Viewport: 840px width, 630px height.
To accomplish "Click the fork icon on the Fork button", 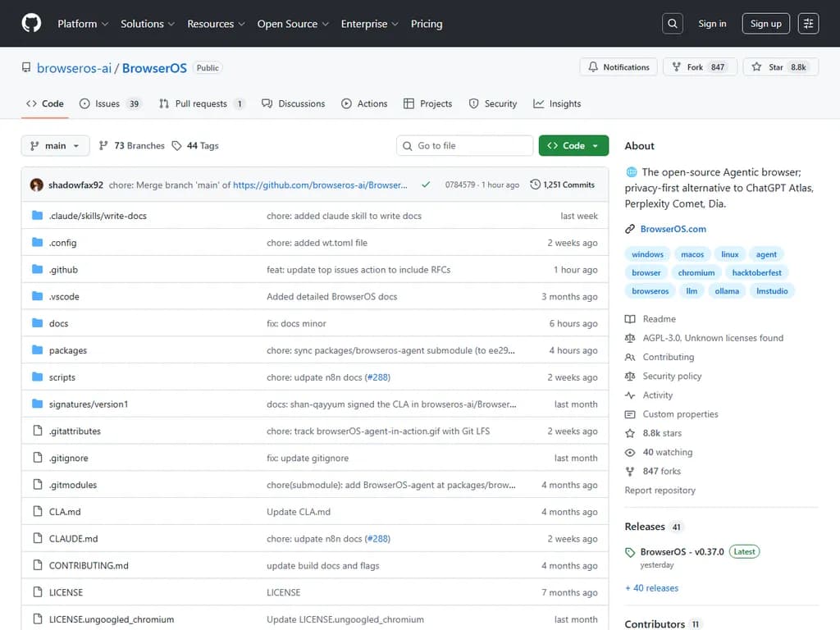I will tap(676, 66).
